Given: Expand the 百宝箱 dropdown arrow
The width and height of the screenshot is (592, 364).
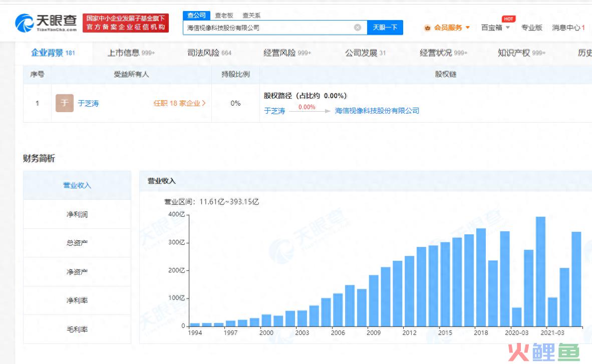Looking at the screenshot, I should click(x=508, y=28).
